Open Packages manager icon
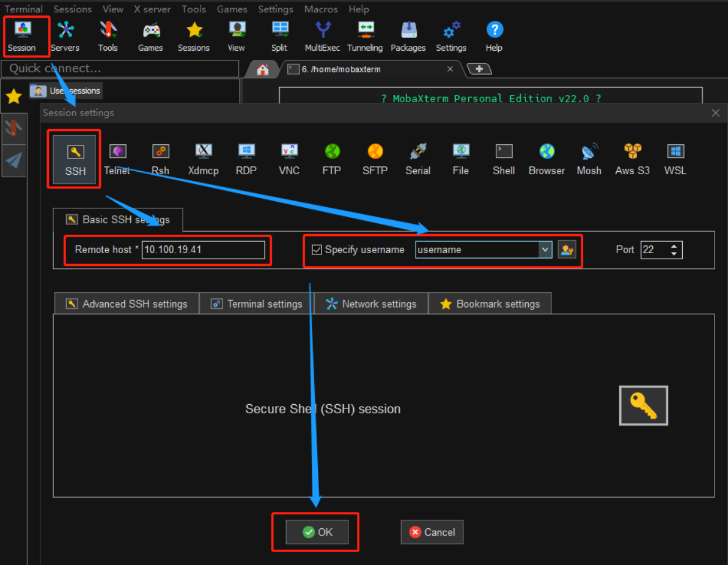 (408, 36)
